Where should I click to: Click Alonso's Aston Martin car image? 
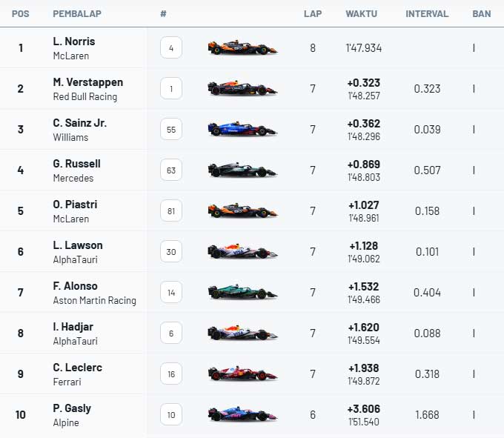pyautogui.click(x=242, y=293)
